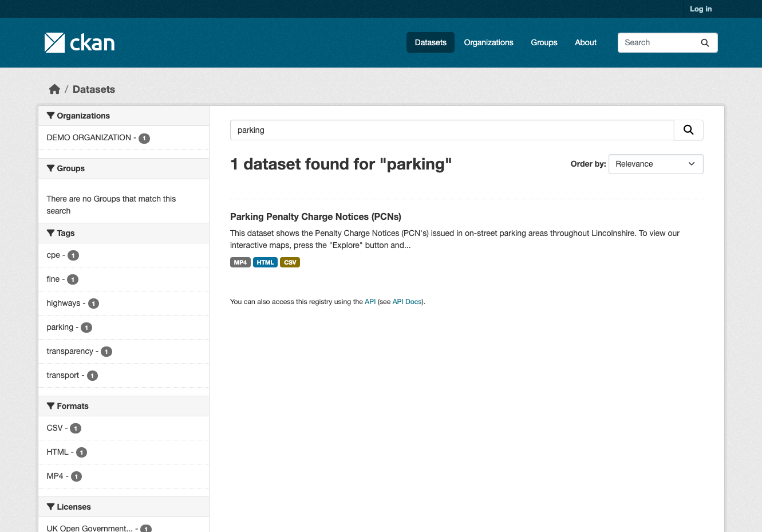Filter by parking tag in sidebar
Image resolution: width=762 pixels, height=532 pixels.
[x=124, y=328]
